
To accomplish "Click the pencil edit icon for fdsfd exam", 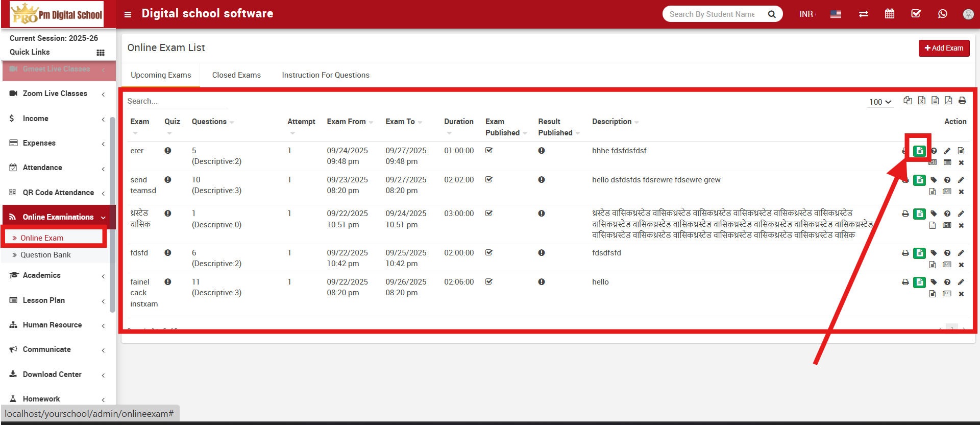I will [961, 253].
